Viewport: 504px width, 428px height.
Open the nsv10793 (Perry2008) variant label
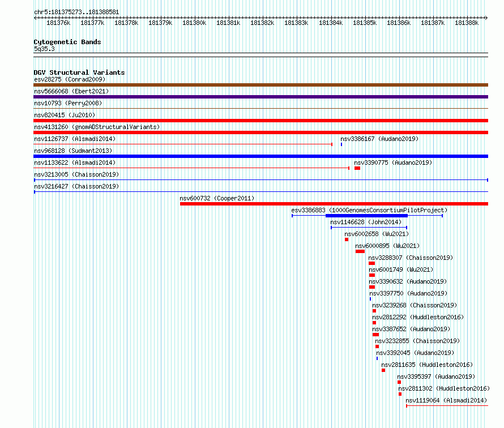click(68, 103)
